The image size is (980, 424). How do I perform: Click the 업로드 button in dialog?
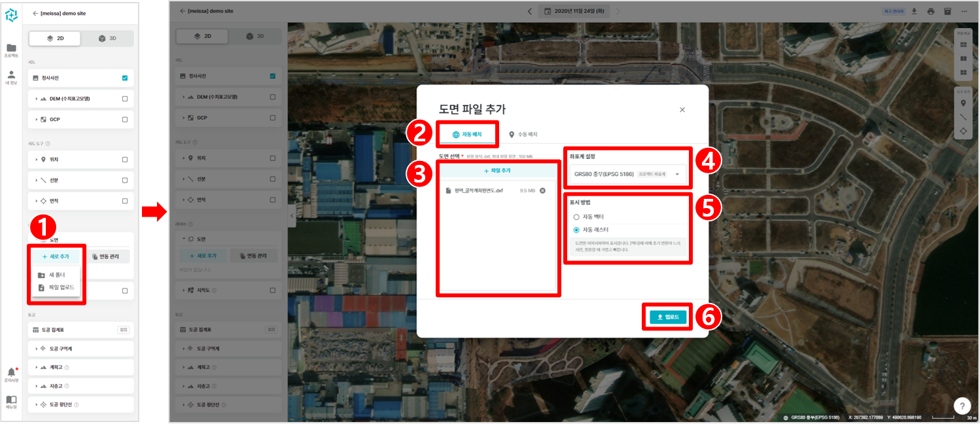pyautogui.click(x=667, y=317)
